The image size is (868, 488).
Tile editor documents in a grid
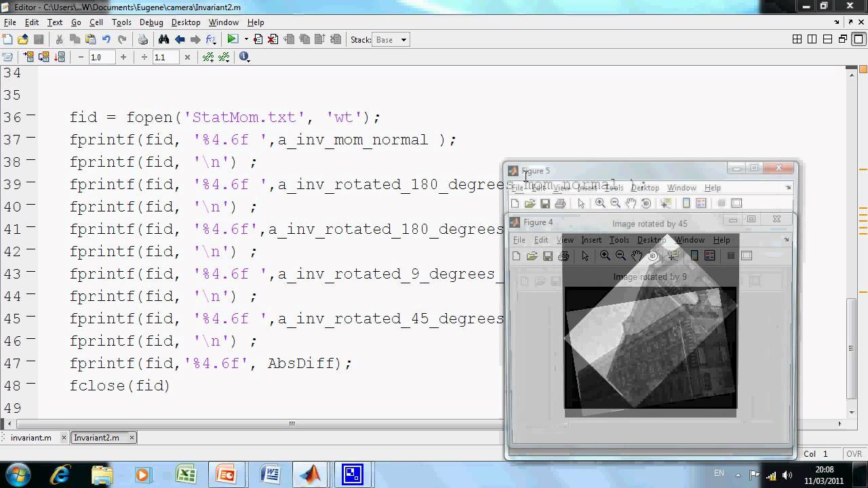pos(797,39)
